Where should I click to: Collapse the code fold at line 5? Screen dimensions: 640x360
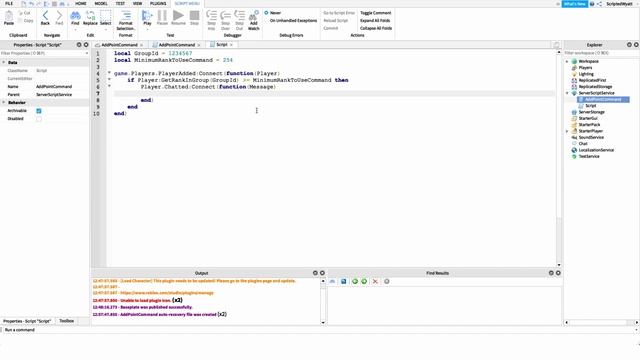pyautogui.click(x=109, y=80)
